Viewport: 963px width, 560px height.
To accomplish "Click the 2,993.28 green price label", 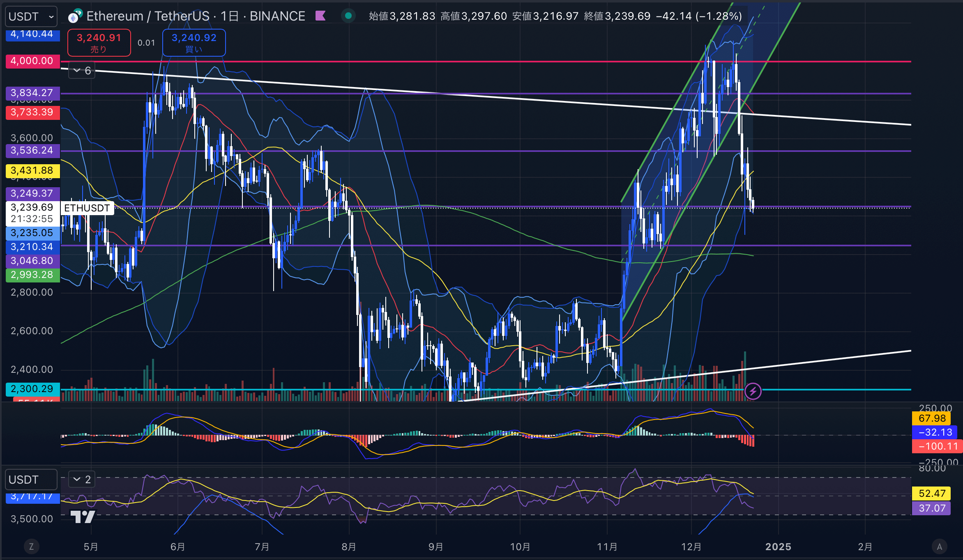I will point(32,275).
